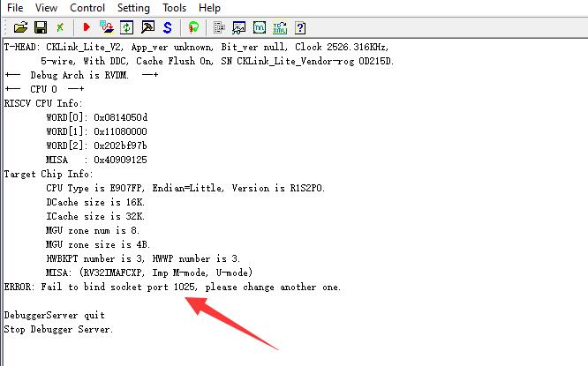
Task: Click the green 'm' square icon
Action: pos(259,27)
